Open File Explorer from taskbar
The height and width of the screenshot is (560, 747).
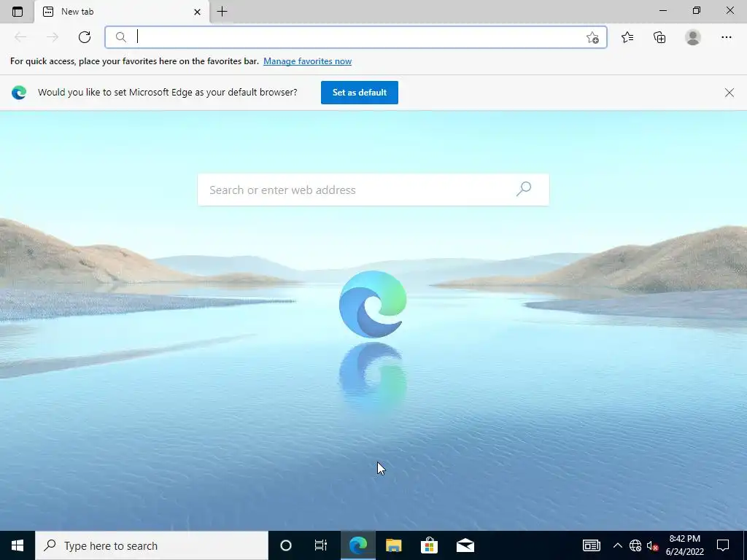(393, 545)
